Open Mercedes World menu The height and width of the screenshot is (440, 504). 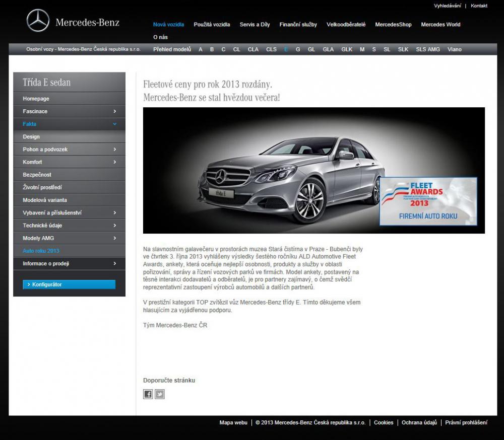[440, 24]
